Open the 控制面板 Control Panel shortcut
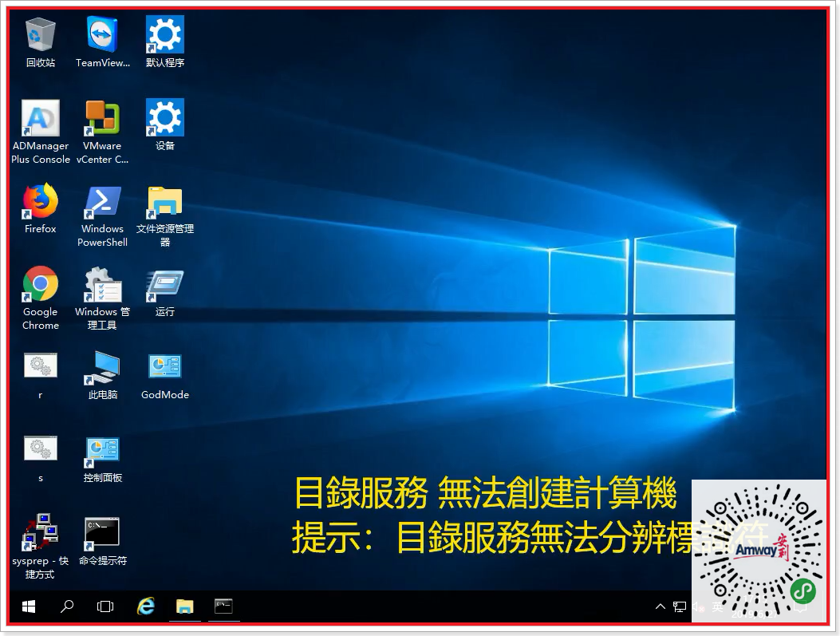The width and height of the screenshot is (840, 636). 102,458
